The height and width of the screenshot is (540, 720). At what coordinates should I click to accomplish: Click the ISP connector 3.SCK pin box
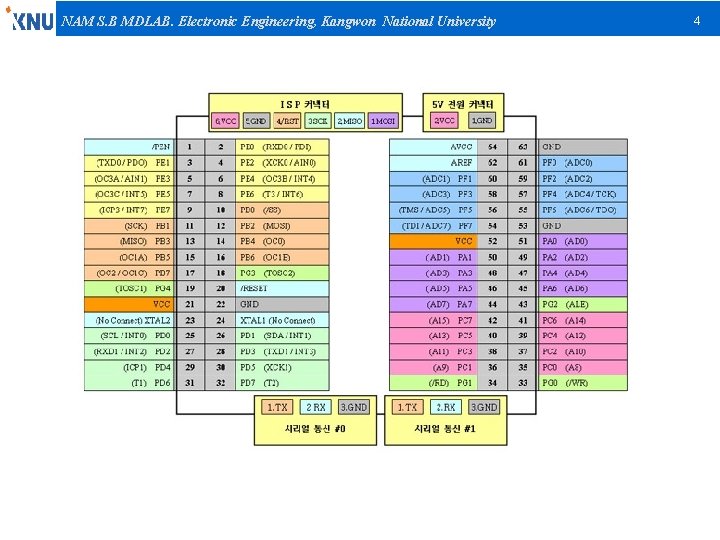click(x=318, y=121)
